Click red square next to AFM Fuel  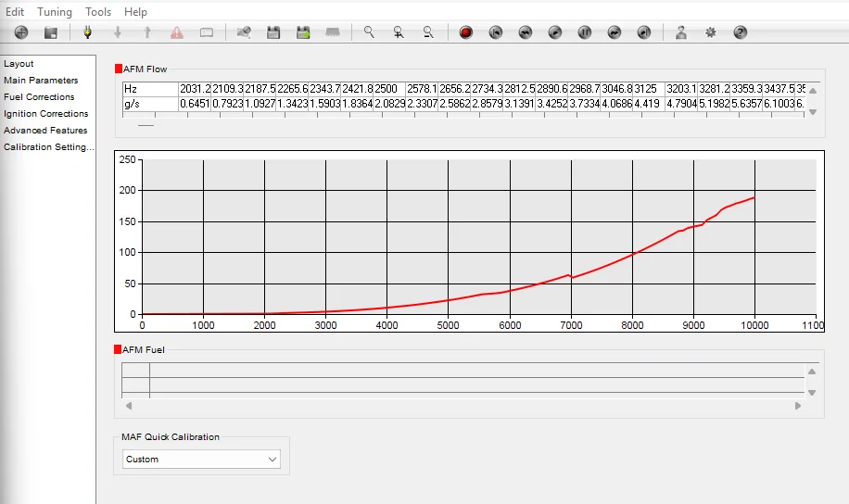tap(118, 349)
